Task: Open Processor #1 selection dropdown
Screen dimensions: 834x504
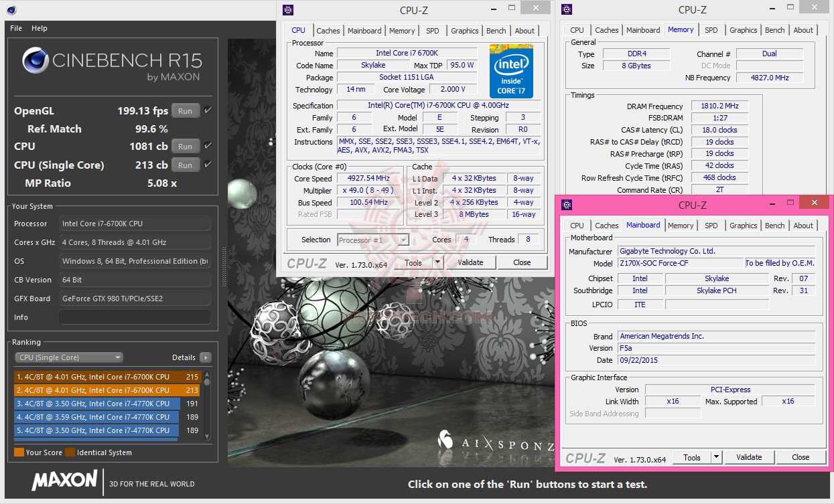Action: (x=373, y=240)
